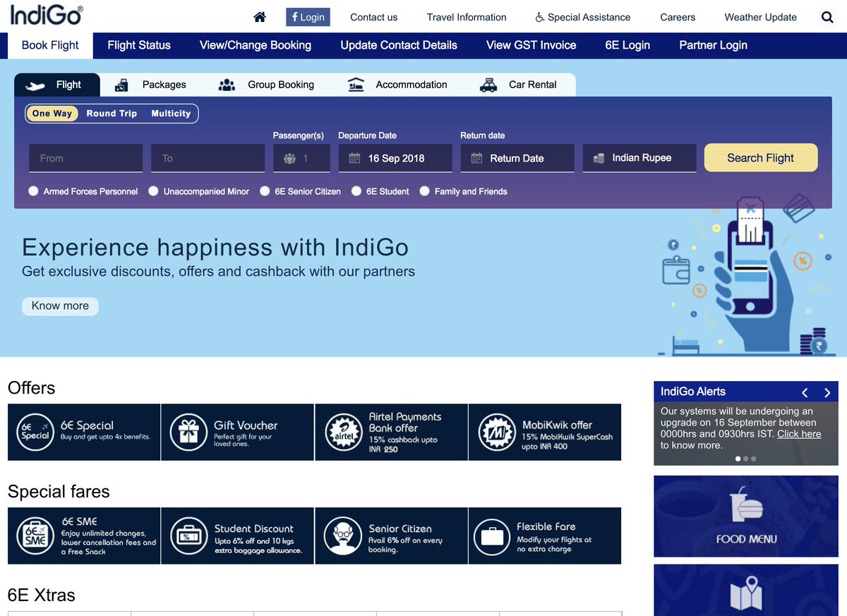Select Family and Friends radio button
The image size is (847, 616).
(424, 191)
